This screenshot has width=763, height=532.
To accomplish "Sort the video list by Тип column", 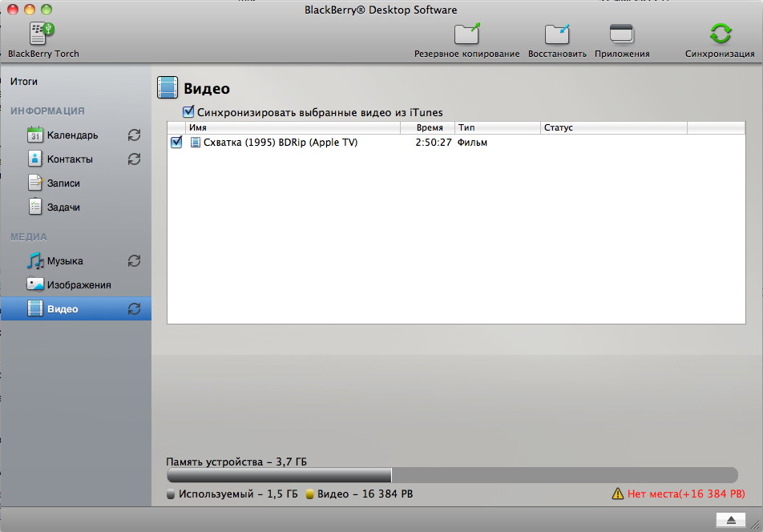I will point(497,127).
